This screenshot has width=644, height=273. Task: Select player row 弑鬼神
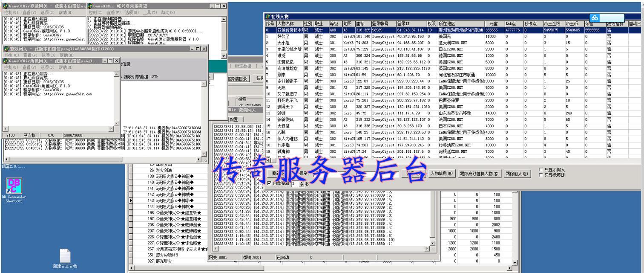coord(453,152)
